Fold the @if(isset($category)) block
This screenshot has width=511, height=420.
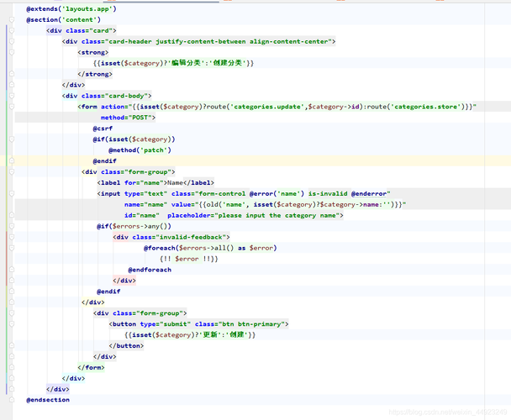pyautogui.click(x=12, y=139)
